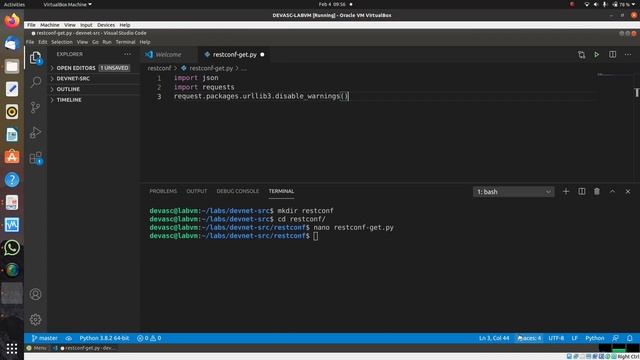Create a new terminal with plus icon
This screenshot has height=360, width=640.
[x=566, y=191]
